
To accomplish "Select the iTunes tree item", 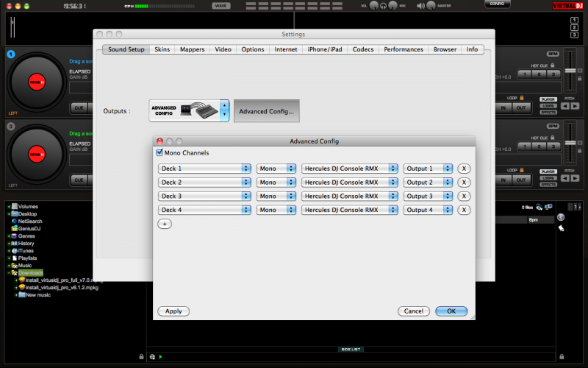I will tap(23, 251).
